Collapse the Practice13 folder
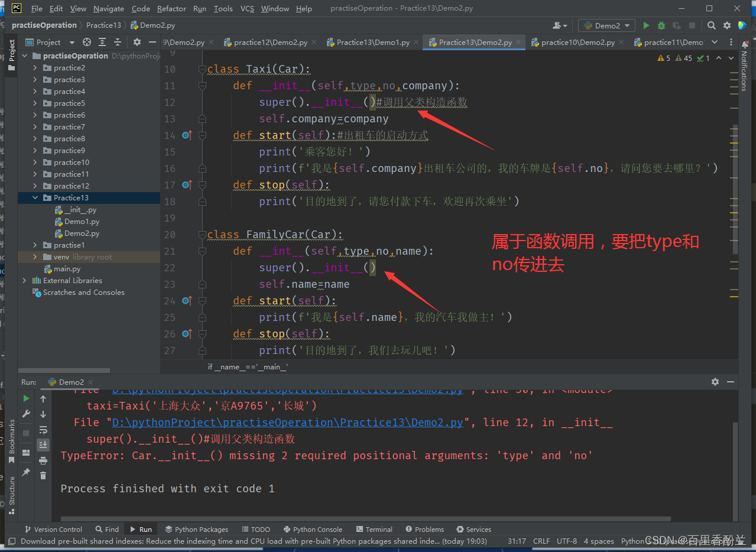756x552 pixels. coord(35,197)
